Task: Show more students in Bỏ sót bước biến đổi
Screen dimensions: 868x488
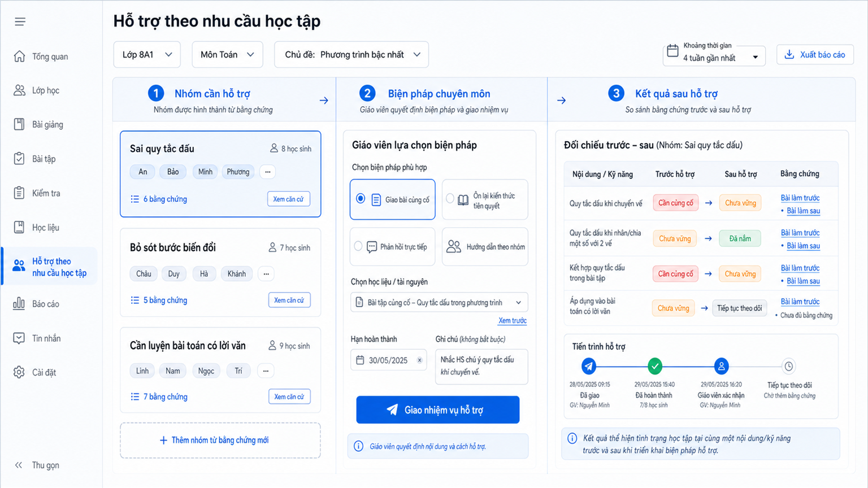Action: tap(266, 273)
